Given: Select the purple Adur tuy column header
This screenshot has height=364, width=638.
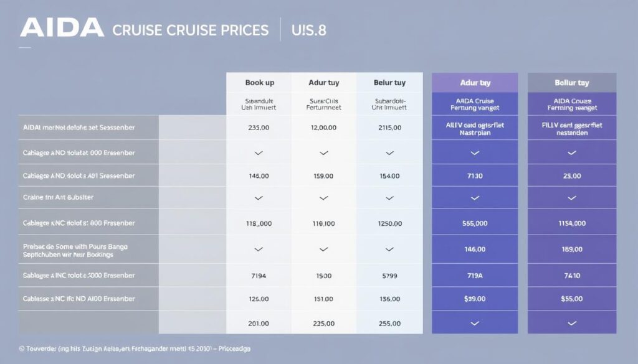Looking at the screenshot, I should (474, 82).
